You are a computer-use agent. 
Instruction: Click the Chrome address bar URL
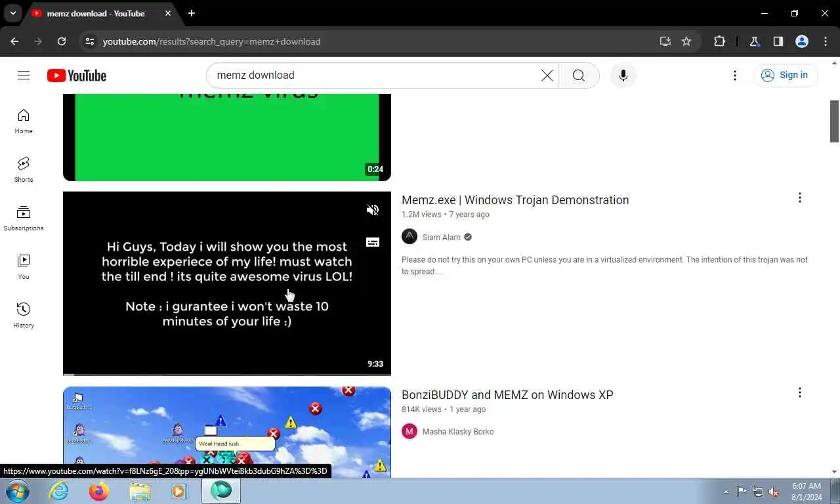point(211,41)
